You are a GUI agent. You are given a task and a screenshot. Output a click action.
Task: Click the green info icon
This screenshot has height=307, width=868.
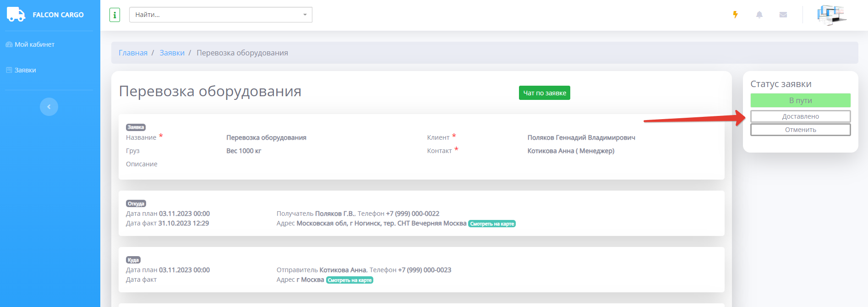tap(115, 15)
